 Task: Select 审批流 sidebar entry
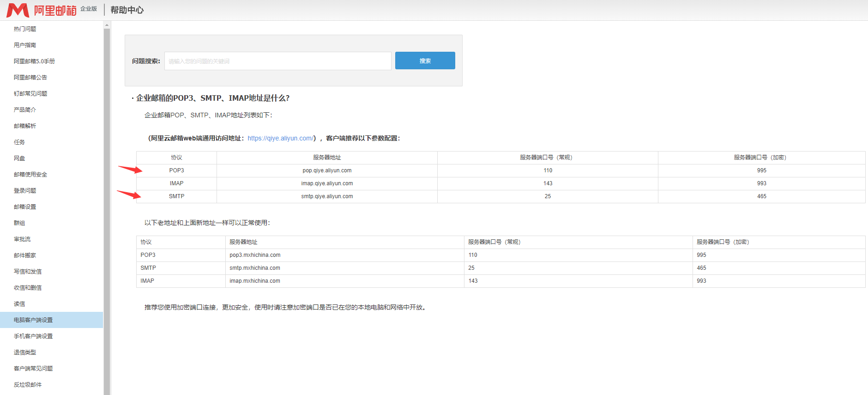coord(22,239)
